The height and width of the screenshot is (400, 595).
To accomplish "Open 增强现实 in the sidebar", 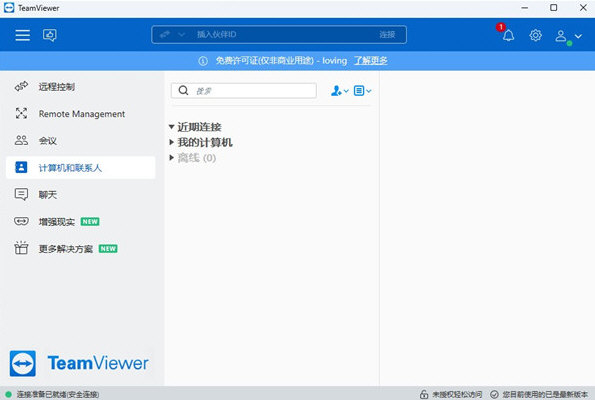I will tap(80, 222).
